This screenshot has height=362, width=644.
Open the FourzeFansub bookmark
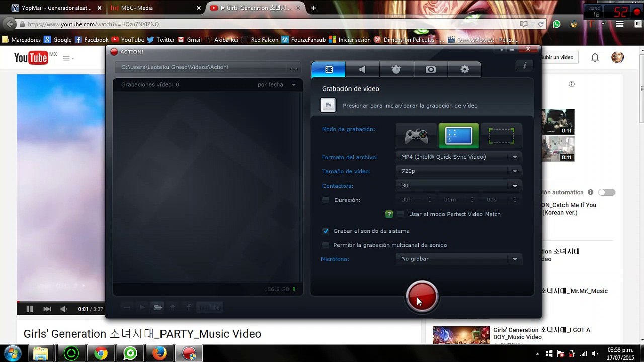tap(304, 40)
